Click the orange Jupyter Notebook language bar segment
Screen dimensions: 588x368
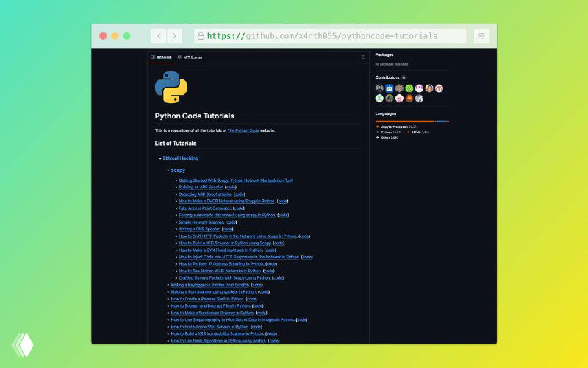(405, 121)
